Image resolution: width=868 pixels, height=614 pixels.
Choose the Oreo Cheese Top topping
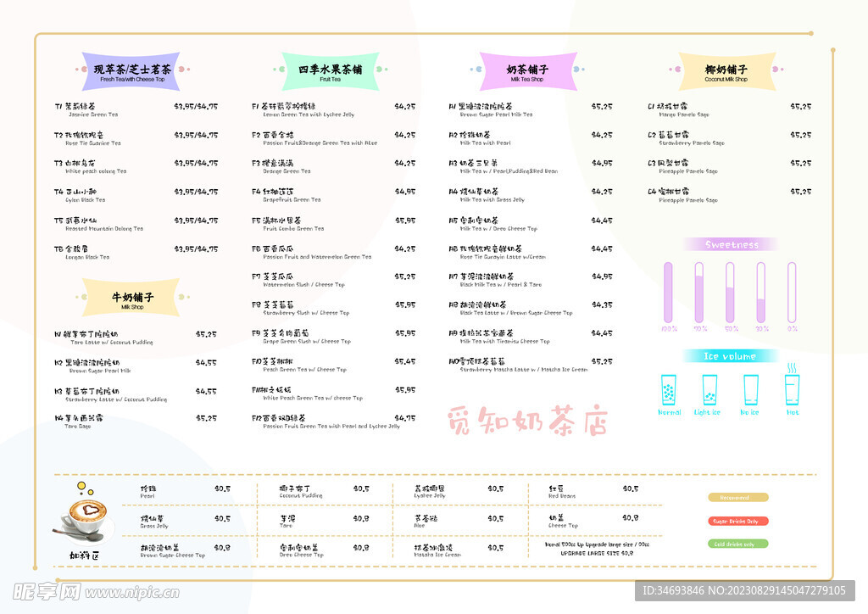(x=325, y=551)
